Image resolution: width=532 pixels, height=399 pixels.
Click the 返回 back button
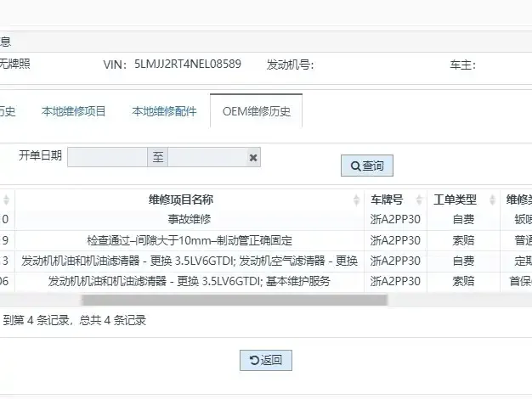point(266,360)
